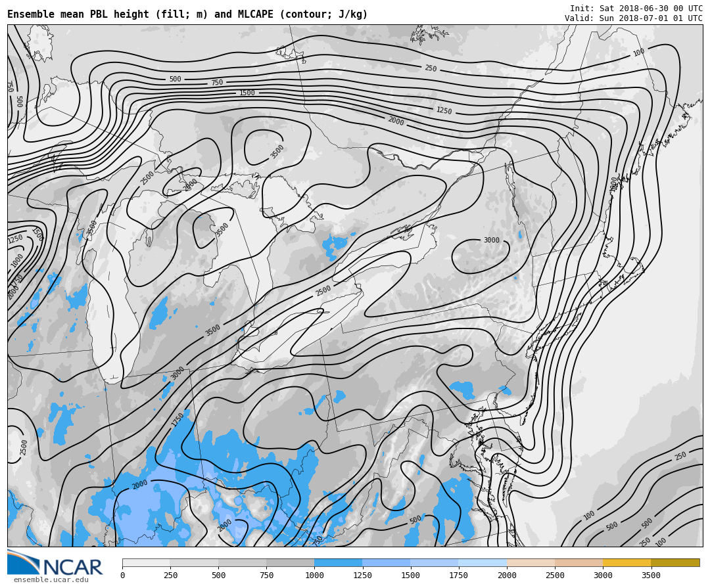Click the colorbar tick label '2000'
The image size is (710, 588).
pos(507,576)
